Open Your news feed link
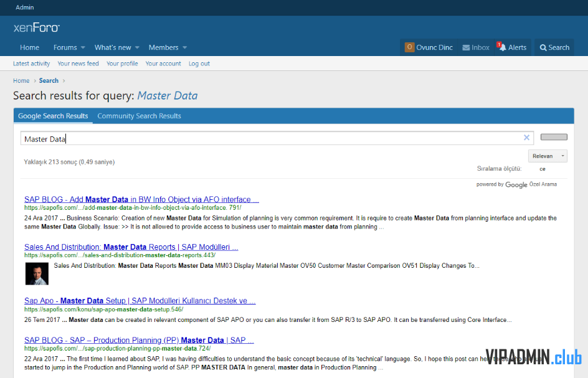The width and height of the screenshot is (588, 378). coord(78,64)
